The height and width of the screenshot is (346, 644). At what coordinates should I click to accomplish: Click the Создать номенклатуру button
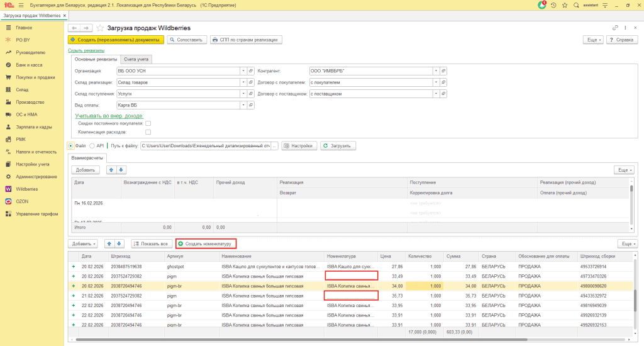pyautogui.click(x=206, y=243)
